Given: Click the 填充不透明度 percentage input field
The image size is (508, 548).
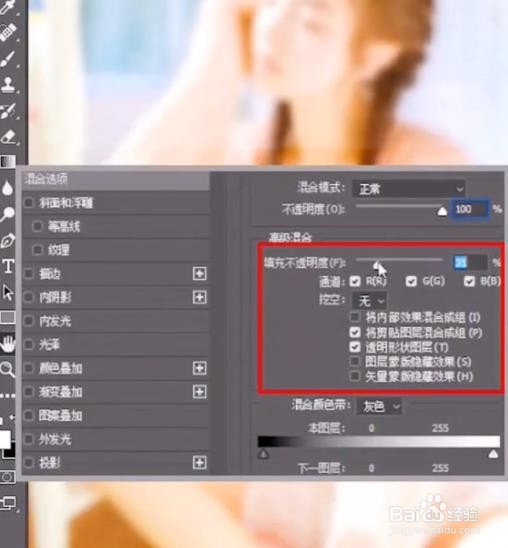Looking at the screenshot, I should (470, 262).
